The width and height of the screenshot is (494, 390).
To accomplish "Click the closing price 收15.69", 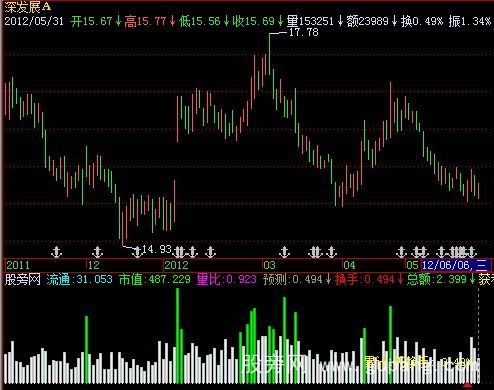I will pos(254,21).
